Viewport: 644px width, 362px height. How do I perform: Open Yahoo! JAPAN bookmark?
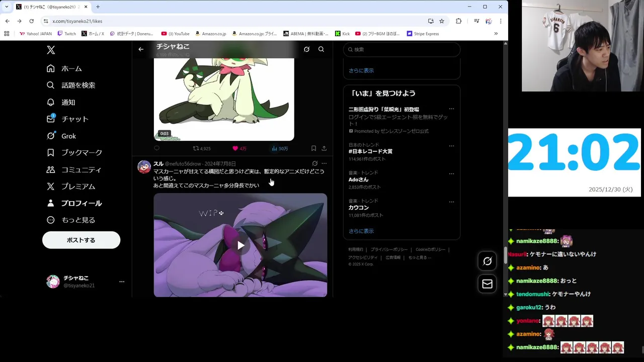coord(35,34)
